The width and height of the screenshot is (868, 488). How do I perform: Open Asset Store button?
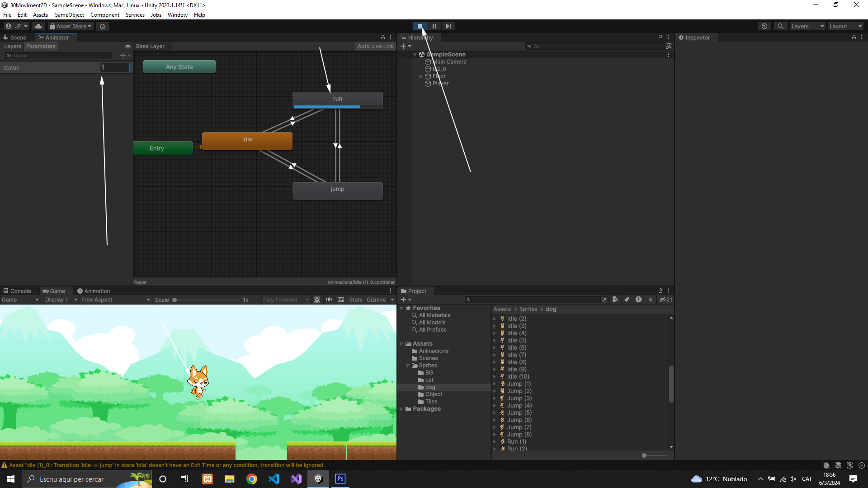(x=71, y=26)
